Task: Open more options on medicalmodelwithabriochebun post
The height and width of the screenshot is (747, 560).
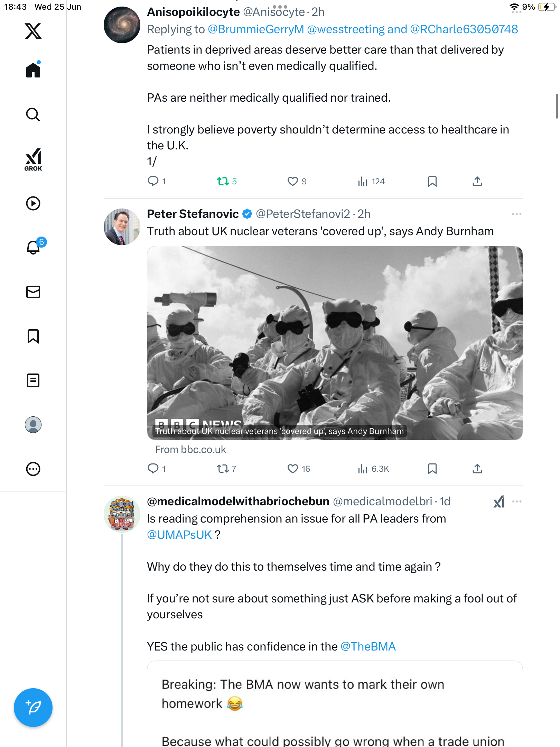Action: point(516,501)
